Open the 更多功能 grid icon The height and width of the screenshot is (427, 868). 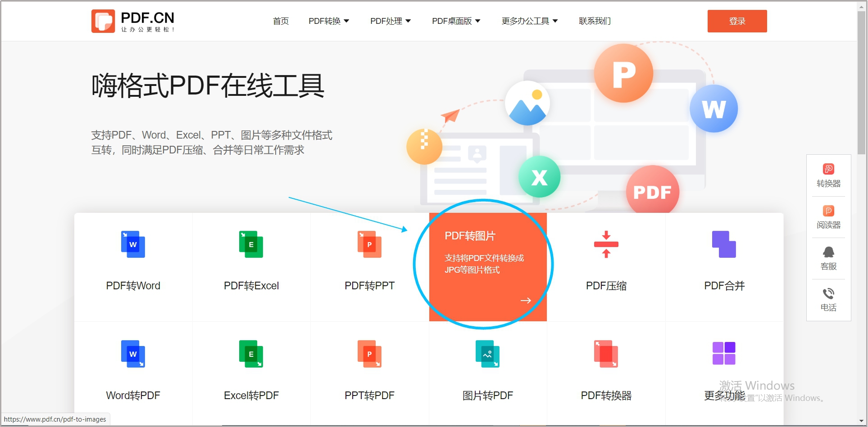point(724,353)
